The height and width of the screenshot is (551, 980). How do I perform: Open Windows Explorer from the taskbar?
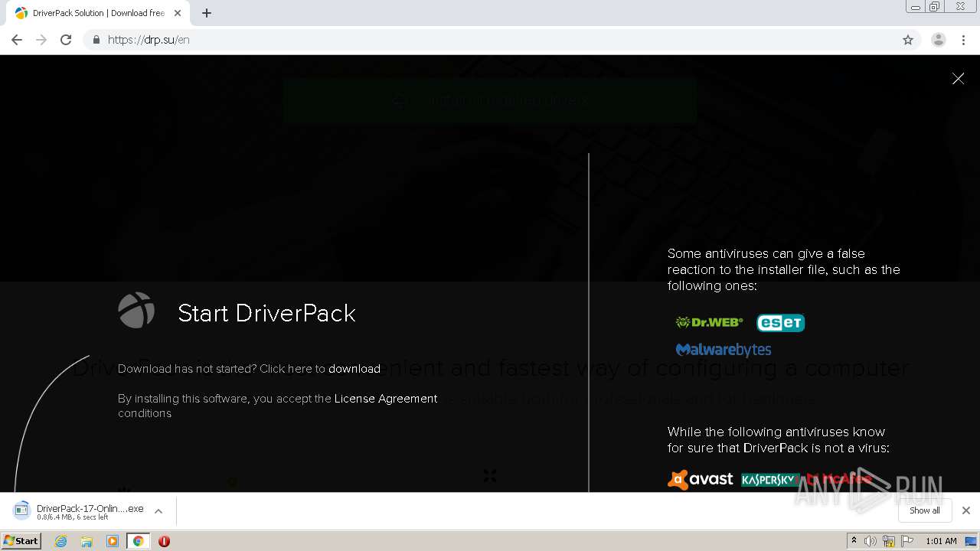[x=87, y=541]
